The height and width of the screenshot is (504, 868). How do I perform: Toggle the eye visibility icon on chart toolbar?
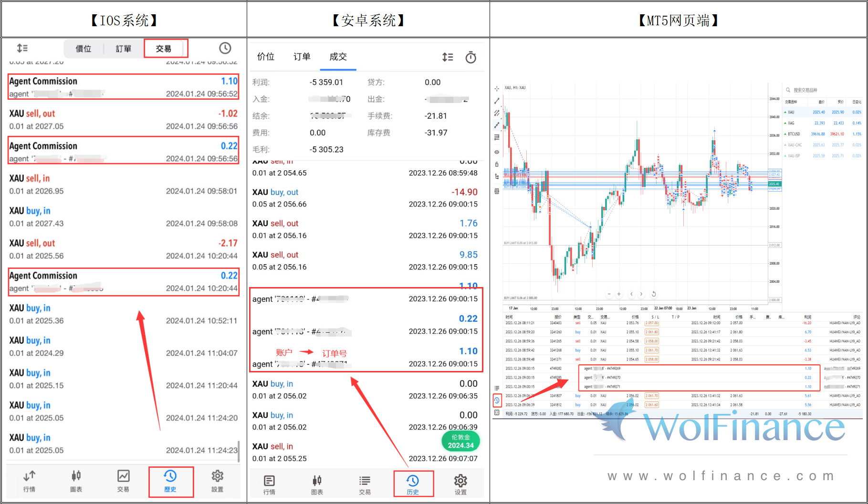click(497, 152)
